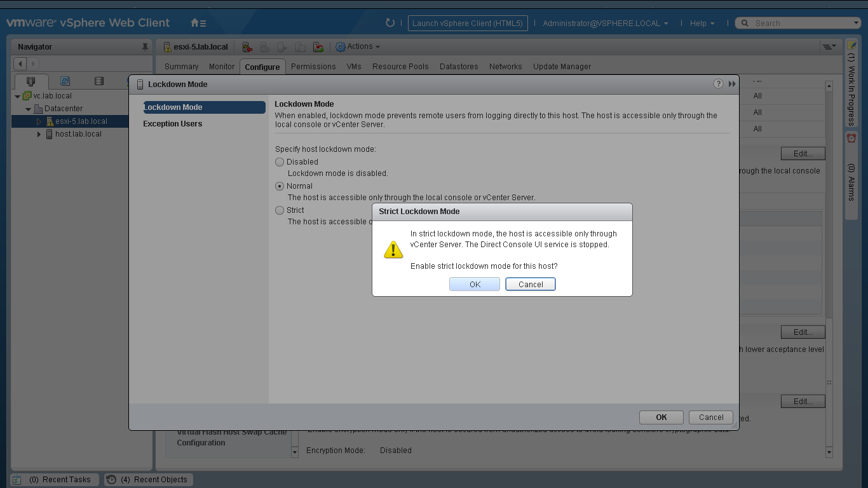Select the Disabled lockdown mode option
Viewport: 868px width, 488px height.
tap(280, 162)
